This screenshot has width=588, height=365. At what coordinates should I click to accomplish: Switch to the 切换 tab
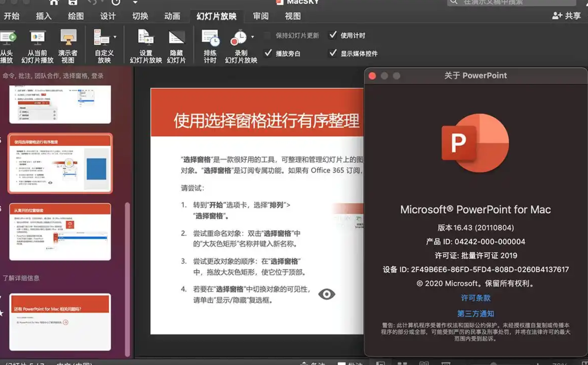140,16
